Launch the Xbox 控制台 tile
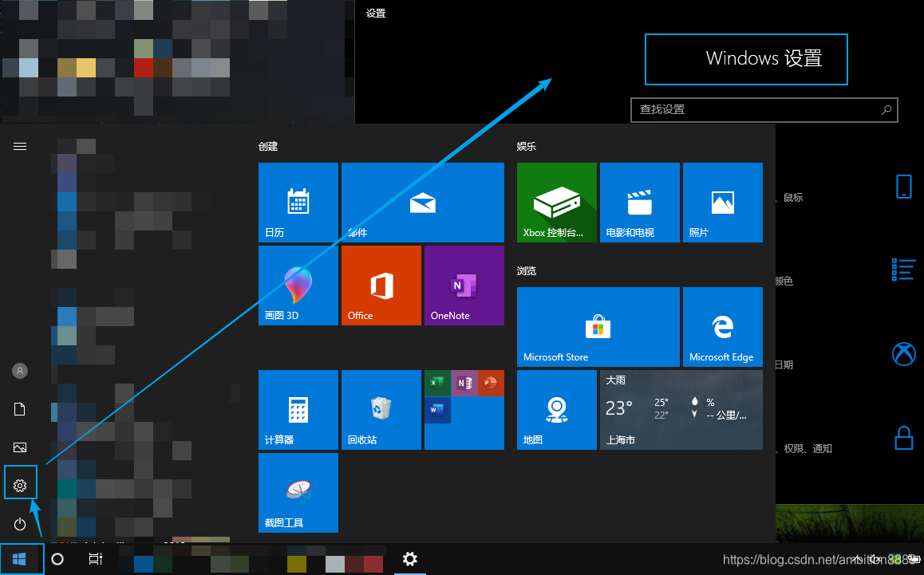The width and height of the screenshot is (924, 575). click(x=557, y=203)
